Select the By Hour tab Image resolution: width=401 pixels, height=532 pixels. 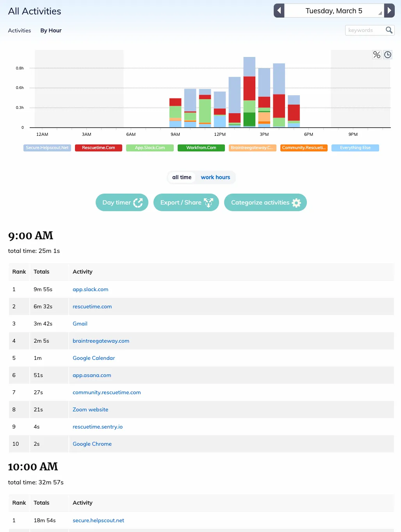(51, 30)
